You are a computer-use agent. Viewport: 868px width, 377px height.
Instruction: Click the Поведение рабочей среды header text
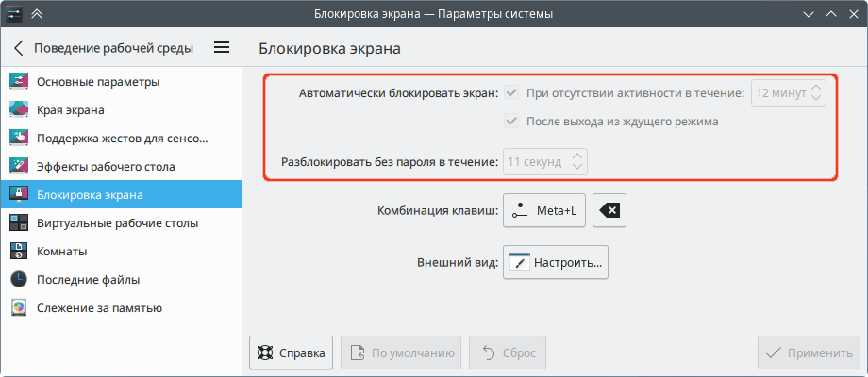114,48
